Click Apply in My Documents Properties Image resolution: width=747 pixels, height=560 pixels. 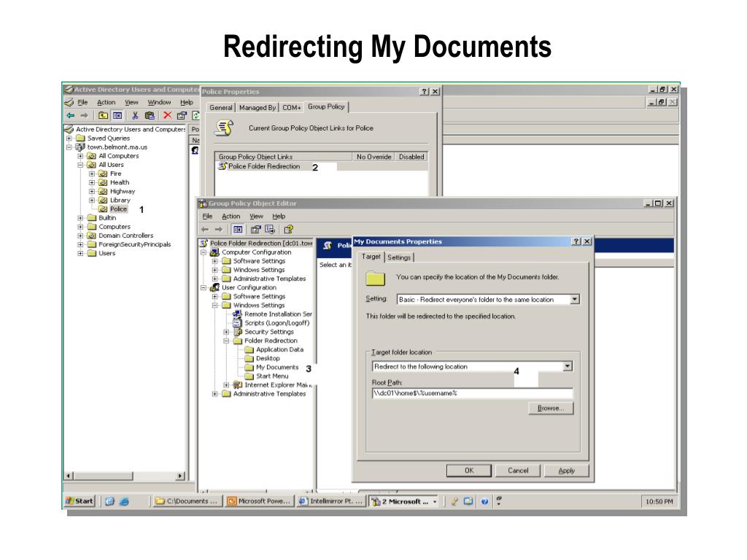pyautogui.click(x=566, y=470)
